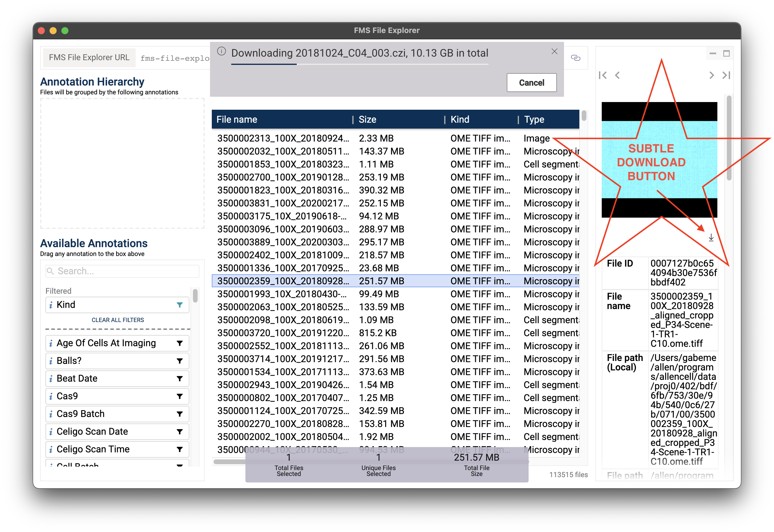Screen dimensions: 774x532
Task: Select file 3500003175_10X_20190618 row
Action: coord(395,216)
